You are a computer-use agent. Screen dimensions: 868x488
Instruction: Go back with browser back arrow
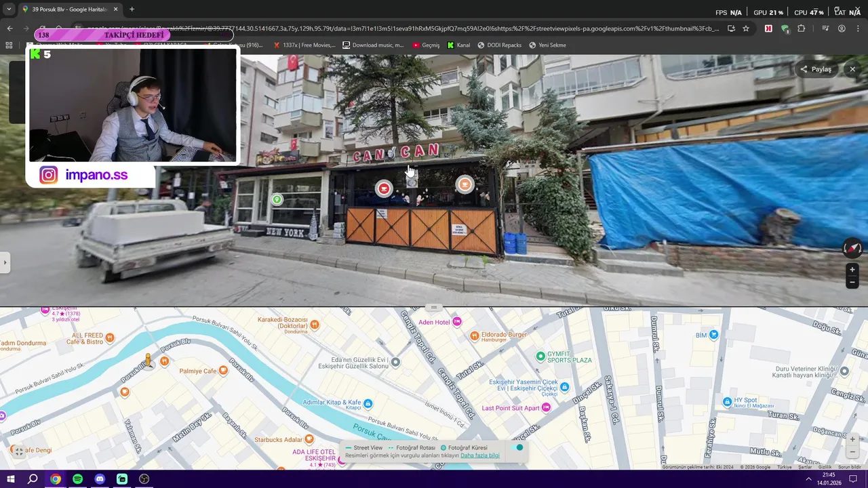pyautogui.click(x=9, y=28)
